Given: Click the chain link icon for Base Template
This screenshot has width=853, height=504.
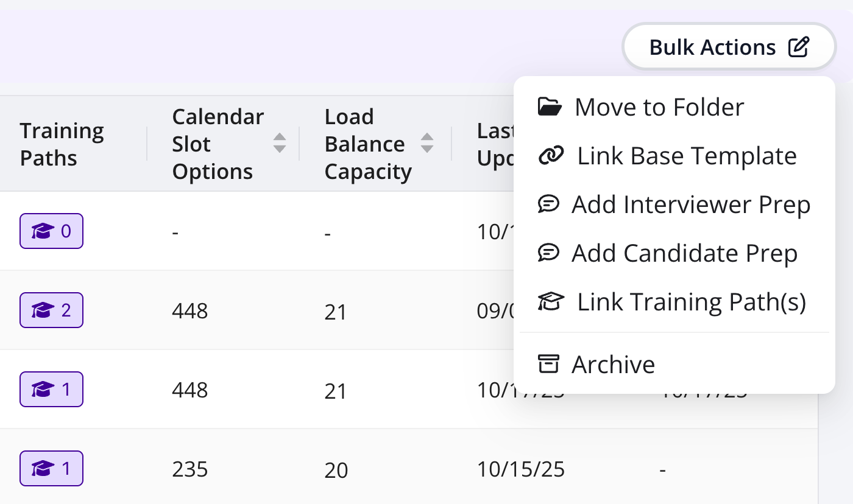Looking at the screenshot, I should [551, 156].
